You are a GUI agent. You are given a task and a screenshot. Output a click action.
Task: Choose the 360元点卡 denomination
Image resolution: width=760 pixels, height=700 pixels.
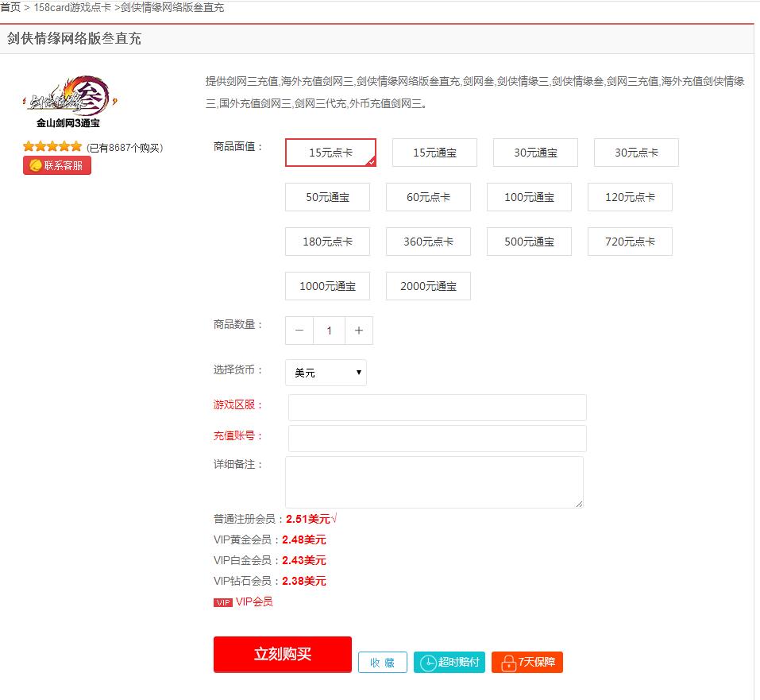[x=428, y=242]
